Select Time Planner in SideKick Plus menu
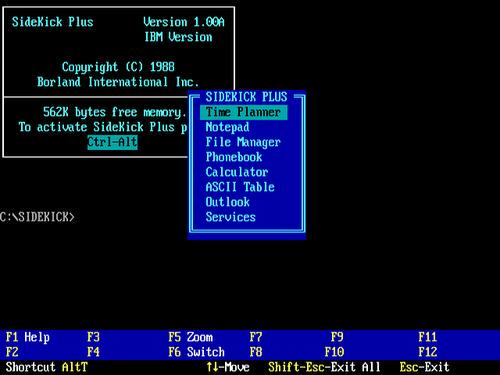The height and width of the screenshot is (375, 500). point(244,112)
